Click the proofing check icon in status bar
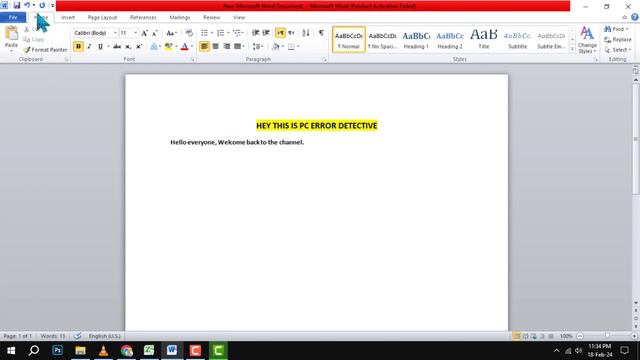This screenshot has height=360, width=640. pos(77,336)
